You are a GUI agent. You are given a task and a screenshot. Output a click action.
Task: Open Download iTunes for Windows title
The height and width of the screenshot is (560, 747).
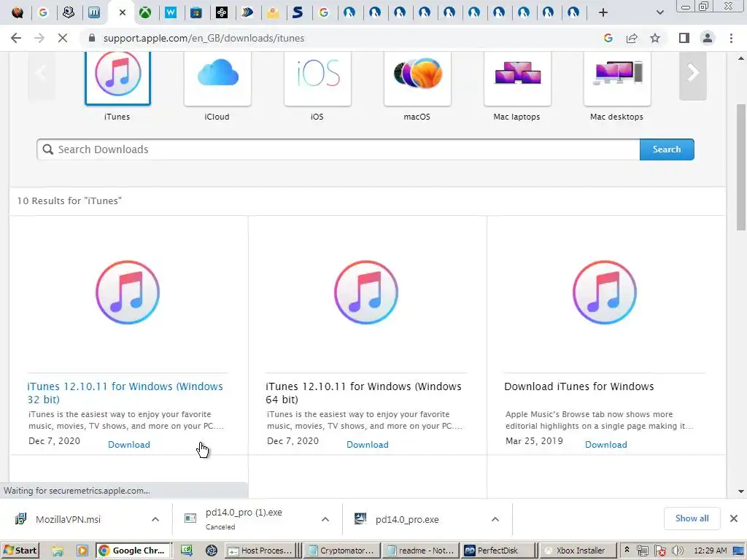(578, 386)
